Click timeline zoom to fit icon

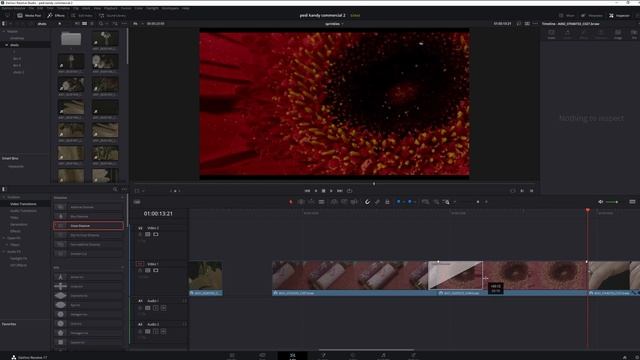point(426,202)
